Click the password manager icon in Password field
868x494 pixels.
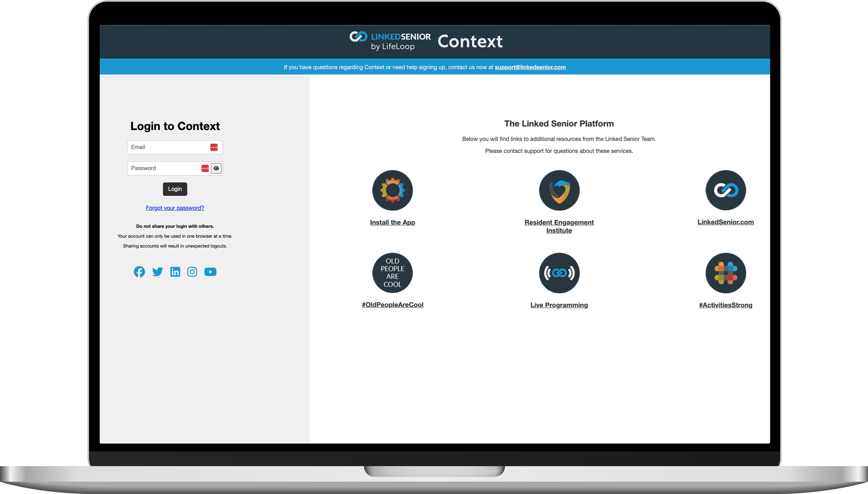click(x=205, y=168)
